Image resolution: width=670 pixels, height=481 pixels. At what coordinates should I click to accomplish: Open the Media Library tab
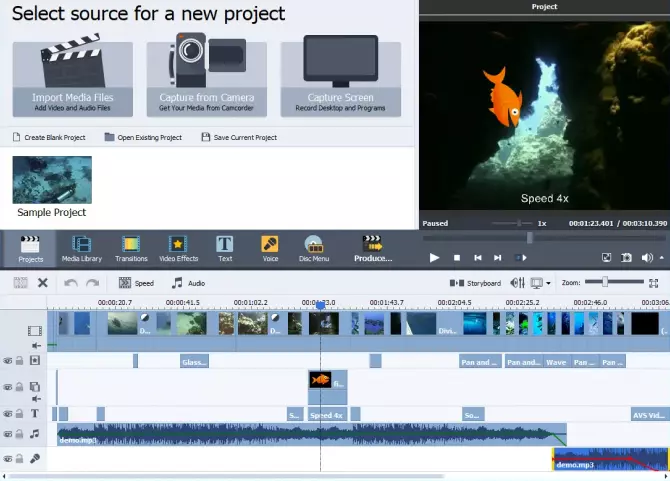coord(82,249)
